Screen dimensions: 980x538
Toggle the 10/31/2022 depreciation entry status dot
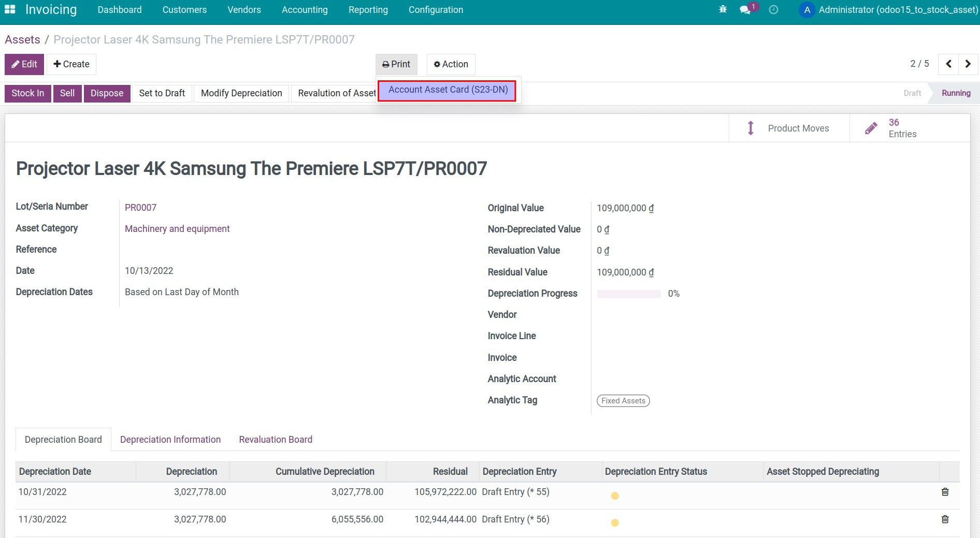pyautogui.click(x=615, y=496)
